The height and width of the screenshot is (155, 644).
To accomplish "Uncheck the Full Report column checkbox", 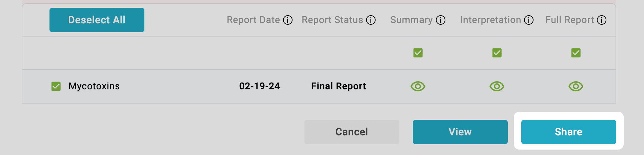I will [x=576, y=53].
